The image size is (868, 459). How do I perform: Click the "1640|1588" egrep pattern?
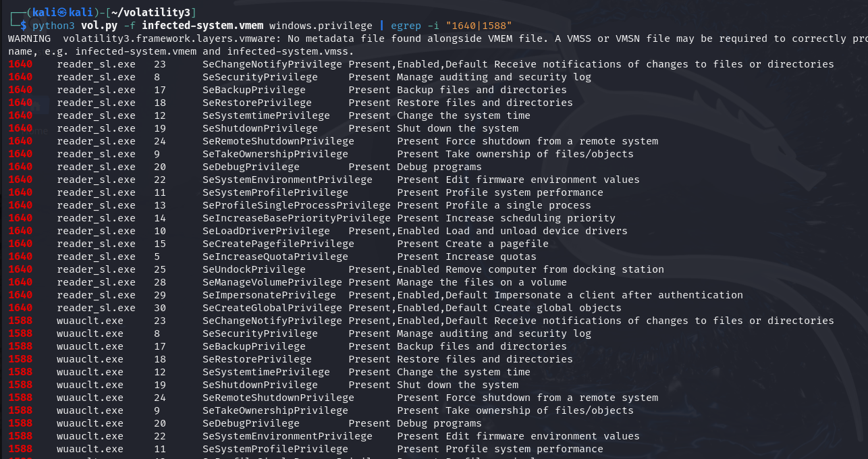click(x=479, y=26)
